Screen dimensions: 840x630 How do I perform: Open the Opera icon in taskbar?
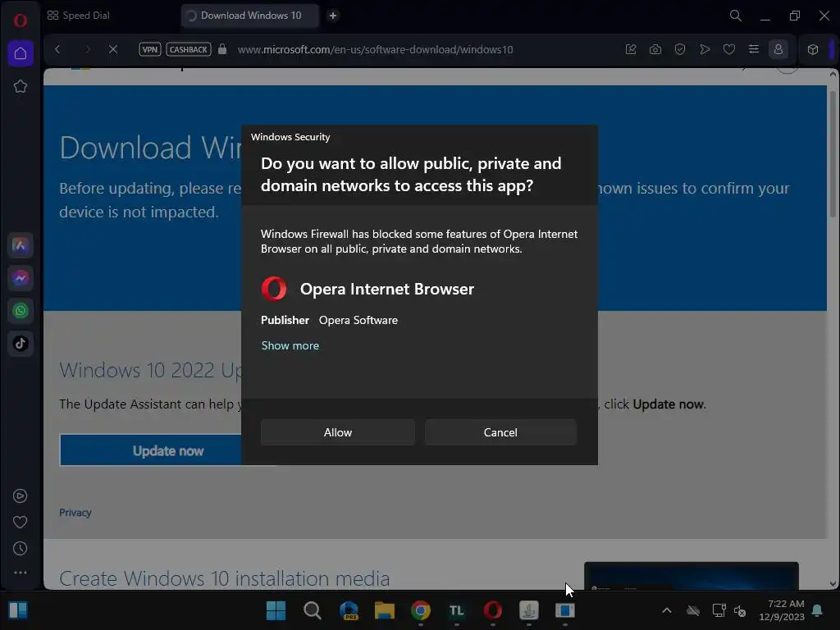[493, 610]
